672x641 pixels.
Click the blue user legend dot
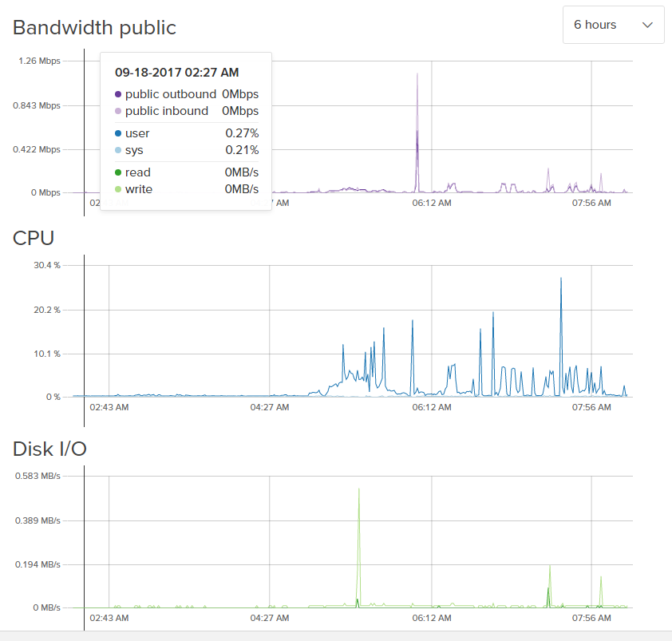point(120,133)
